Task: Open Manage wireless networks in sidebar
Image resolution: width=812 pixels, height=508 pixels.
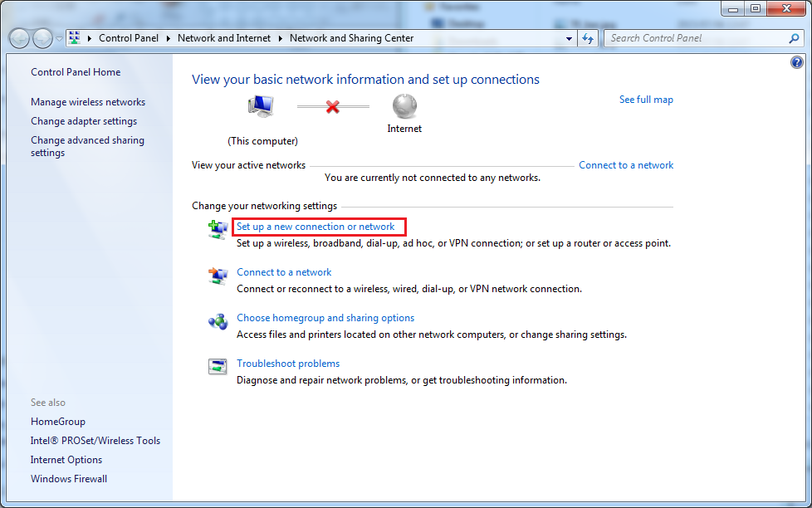Action: 88,102
